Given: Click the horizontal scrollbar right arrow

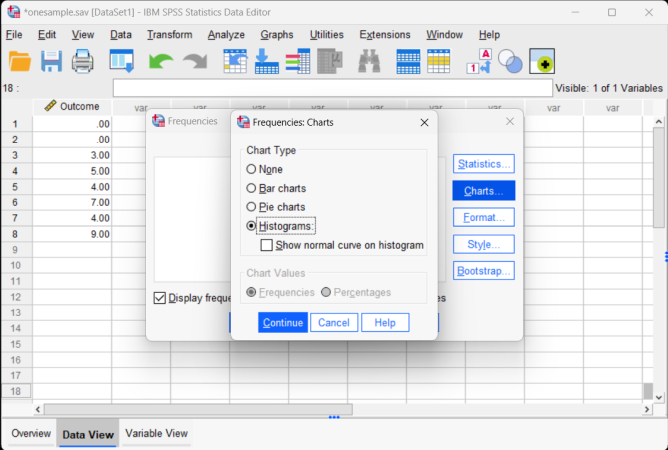Looking at the screenshot, I should [647, 410].
